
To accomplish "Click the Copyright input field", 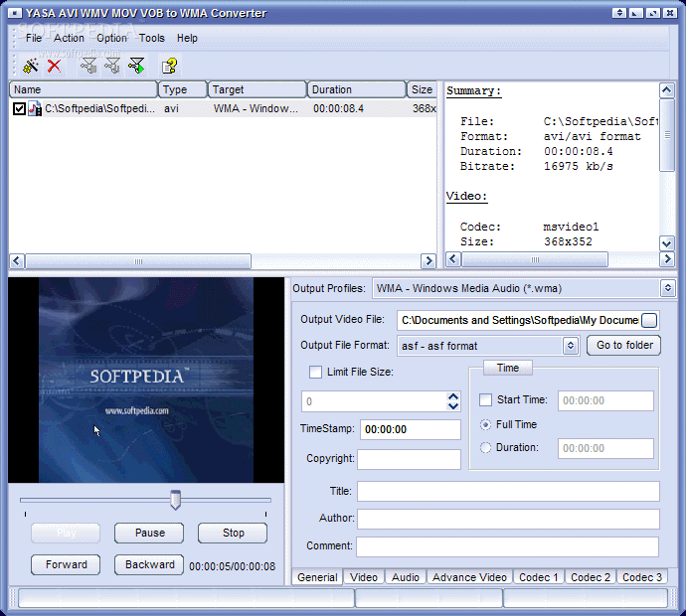I will [x=409, y=459].
